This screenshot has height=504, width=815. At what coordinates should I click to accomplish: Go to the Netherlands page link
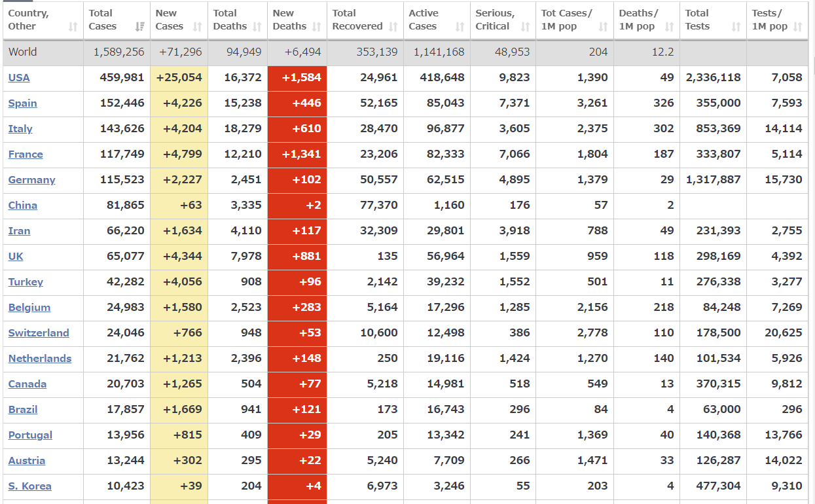(x=40, y=358)
